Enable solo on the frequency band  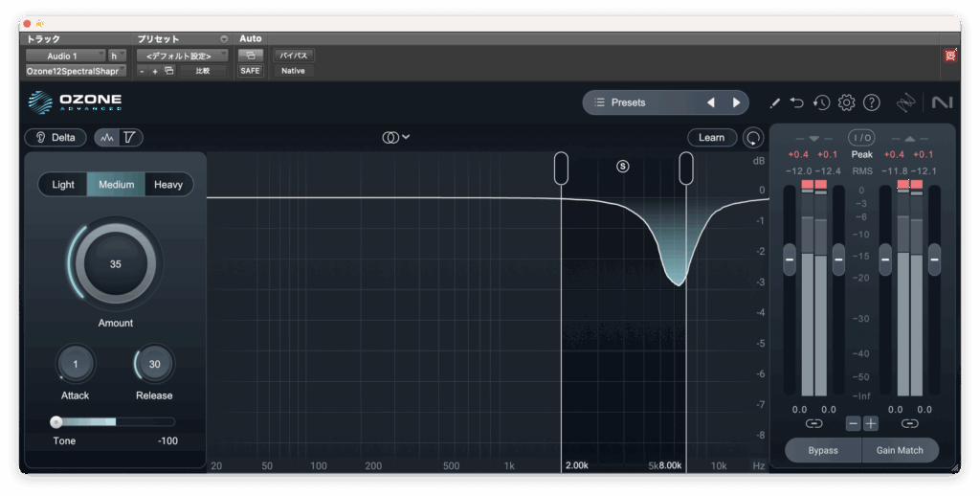pyautogui.click(x=623, y=166)
